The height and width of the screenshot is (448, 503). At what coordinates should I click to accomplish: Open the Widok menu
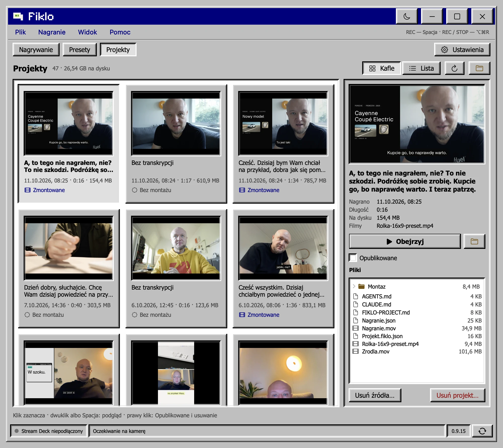[88, 32]
